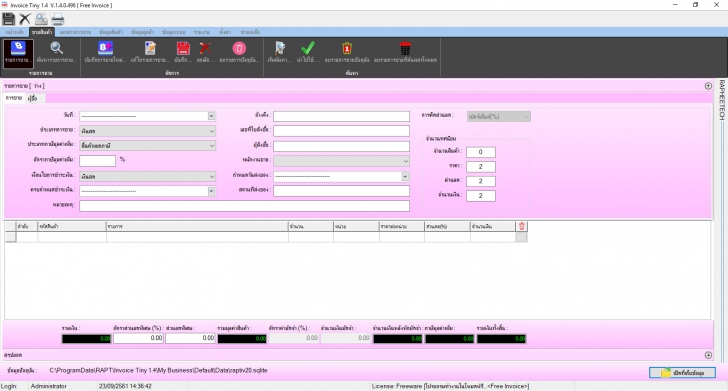Click the open data folder button
The image size is (728, 391).
[x=682, y=372]
